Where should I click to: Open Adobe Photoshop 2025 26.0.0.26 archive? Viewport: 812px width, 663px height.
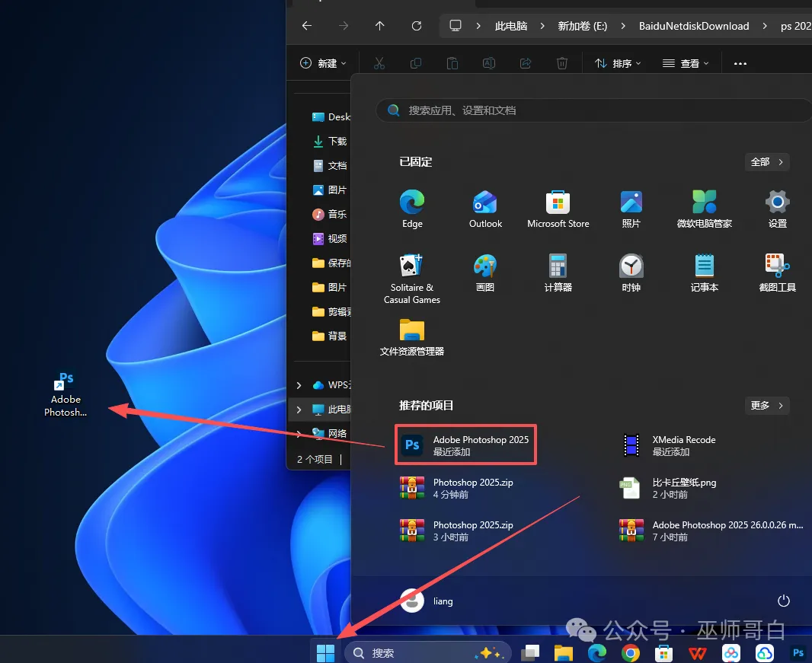711,531
